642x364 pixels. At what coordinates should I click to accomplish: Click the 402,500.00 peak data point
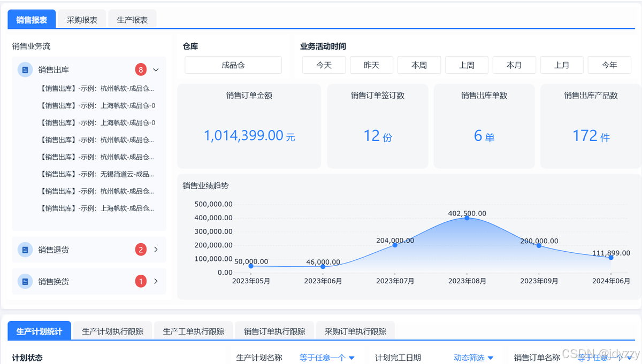[467, 218]
